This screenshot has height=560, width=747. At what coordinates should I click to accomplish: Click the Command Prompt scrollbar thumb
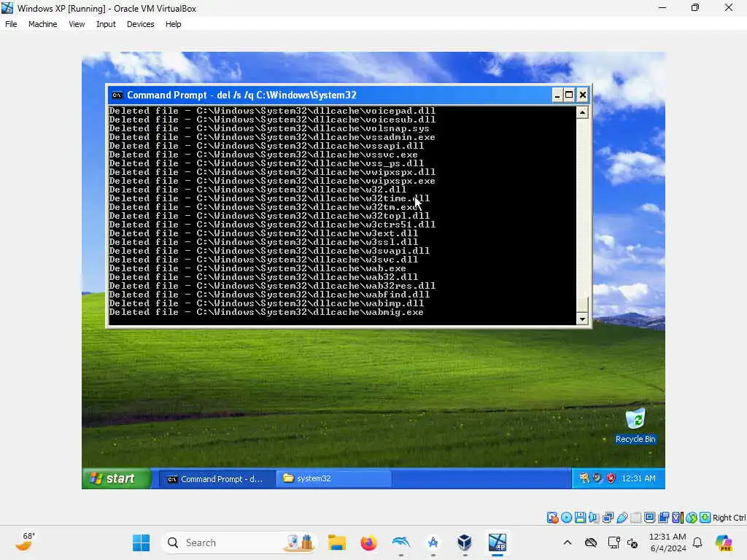[582, 304]
